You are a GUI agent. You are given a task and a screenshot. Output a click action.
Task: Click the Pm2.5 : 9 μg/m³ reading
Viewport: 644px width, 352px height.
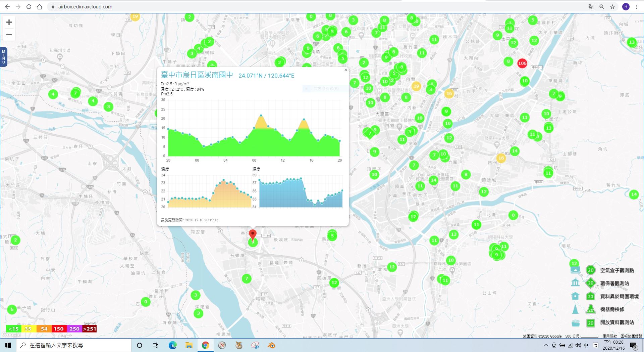tap(174, 84)
